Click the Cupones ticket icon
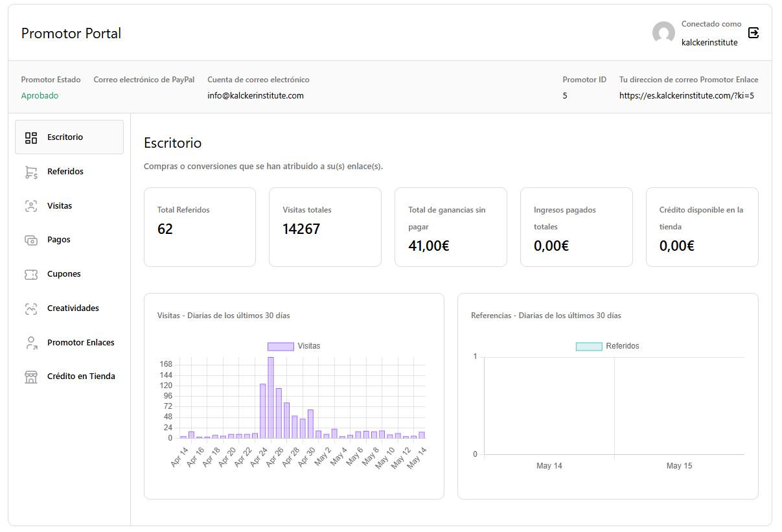This screenshot has height=532, width=782. (x=31, y=274)
